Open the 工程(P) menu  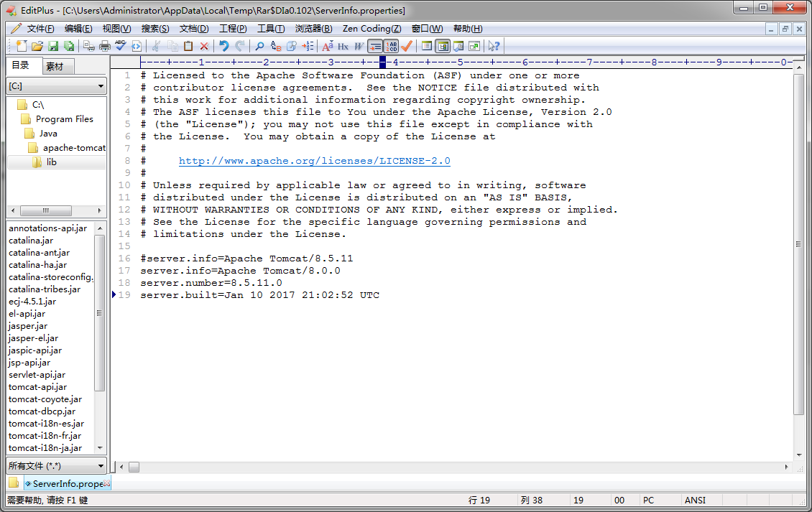point(233,29)
